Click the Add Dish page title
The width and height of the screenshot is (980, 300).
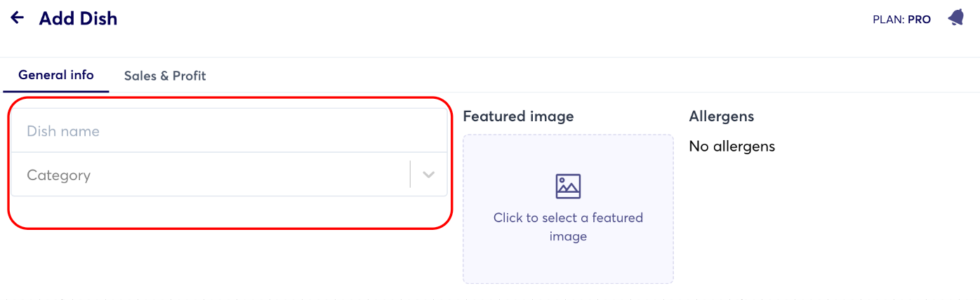[79, 19]
